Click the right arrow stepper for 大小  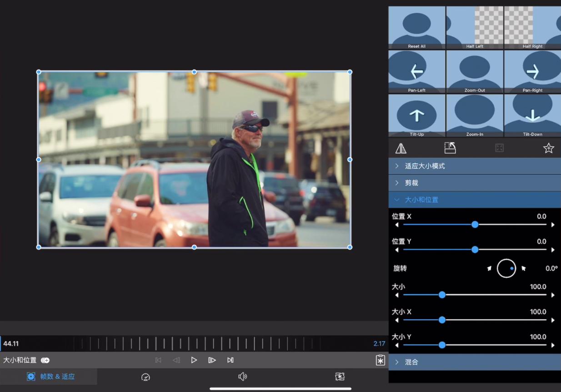553,295
